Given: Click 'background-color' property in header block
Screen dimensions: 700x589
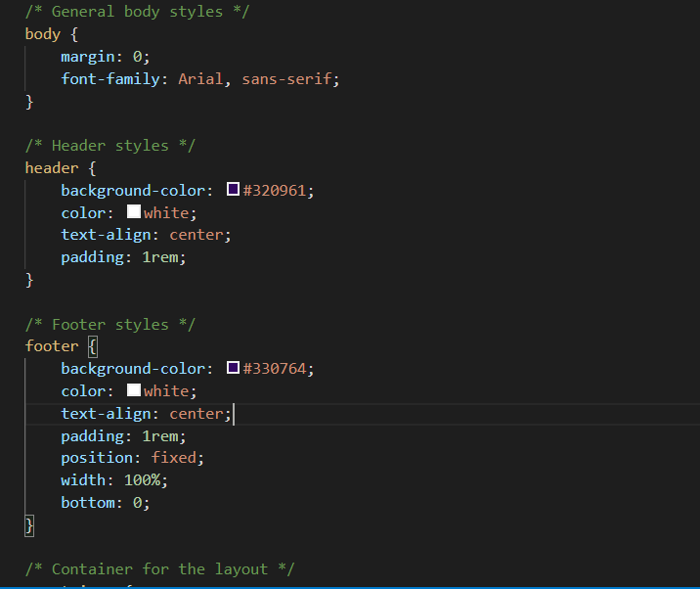Looking at the screenshot, I should pos(133,191).
